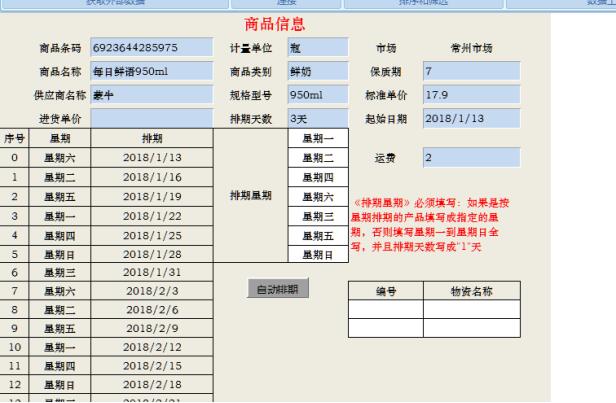Click the 排期天数 field showing 3天

[317, 119]
